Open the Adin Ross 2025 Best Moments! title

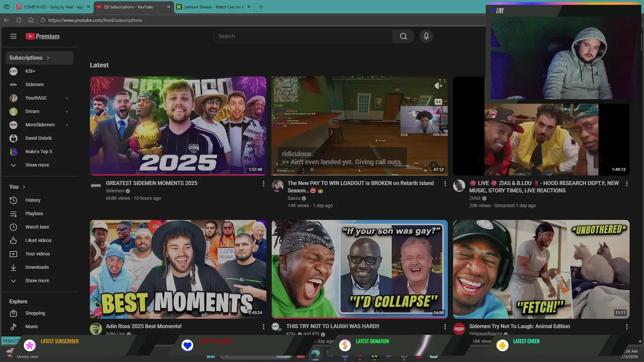pos(143,326)
